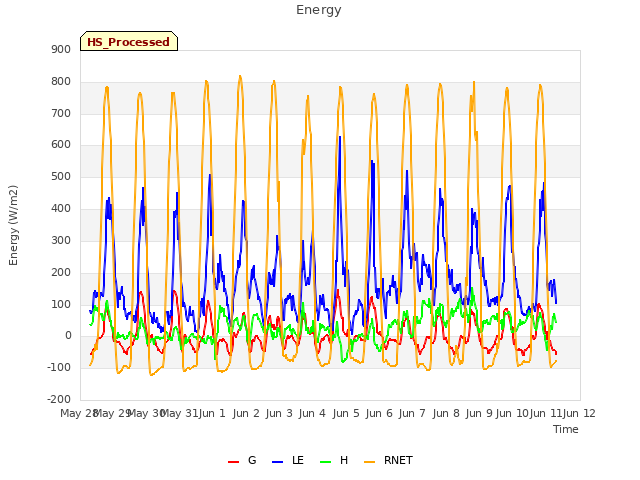The height and width of the screenshot is (480, 640).
Task: Click the orange RNET legend swatch
Action: (x=369, y=462)
